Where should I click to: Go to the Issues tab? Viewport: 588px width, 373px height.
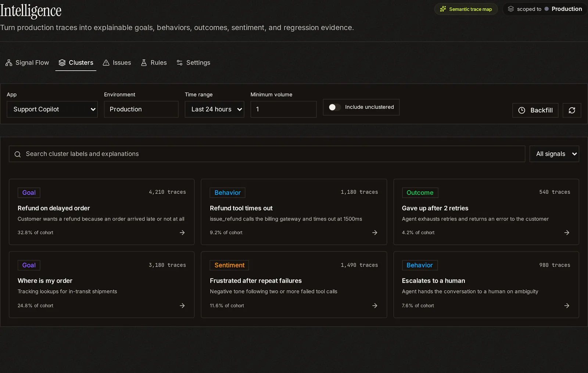tap(117, 63)
